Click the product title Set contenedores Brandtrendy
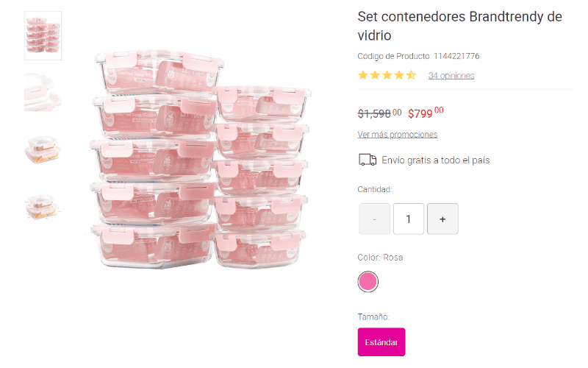Screen dimensions: 588x368 459,26
